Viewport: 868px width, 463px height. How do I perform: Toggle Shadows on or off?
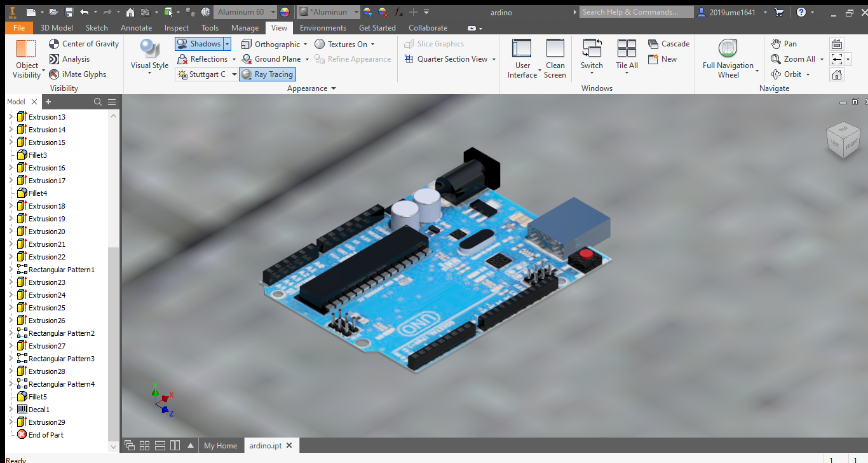pyautogui.click(x=199, y=44)
